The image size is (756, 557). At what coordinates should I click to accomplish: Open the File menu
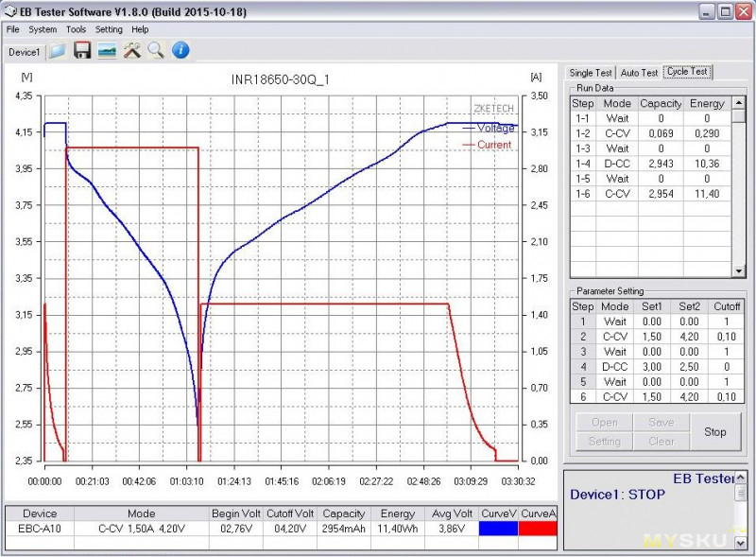point(13,29)
